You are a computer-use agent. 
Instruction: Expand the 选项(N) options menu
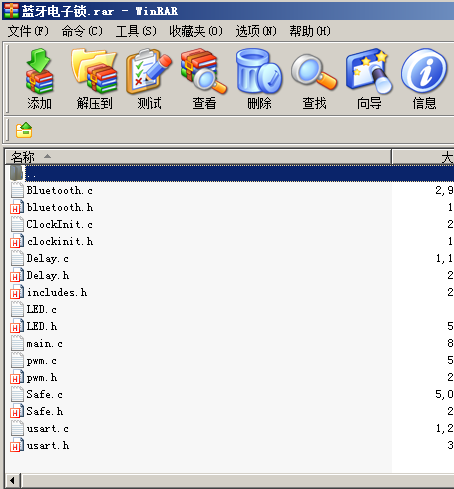pos(256,31)
